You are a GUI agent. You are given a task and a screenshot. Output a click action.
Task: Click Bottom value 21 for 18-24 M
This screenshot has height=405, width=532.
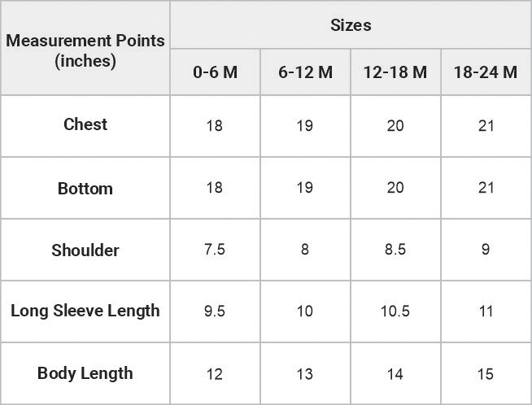(x=486, y=188)
